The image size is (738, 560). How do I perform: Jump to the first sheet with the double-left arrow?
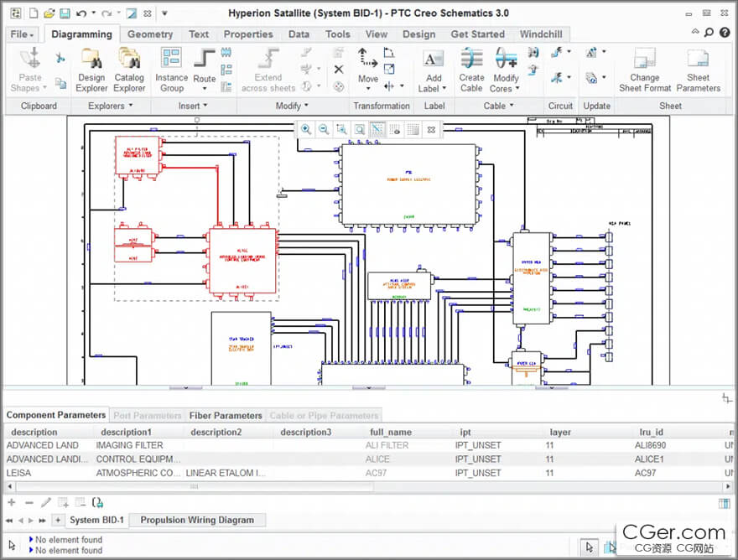9,521
